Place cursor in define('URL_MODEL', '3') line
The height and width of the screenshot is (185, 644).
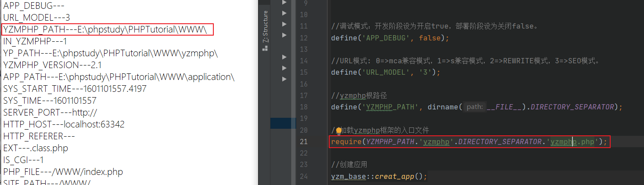pyautogui.click(x=385, y=73)
